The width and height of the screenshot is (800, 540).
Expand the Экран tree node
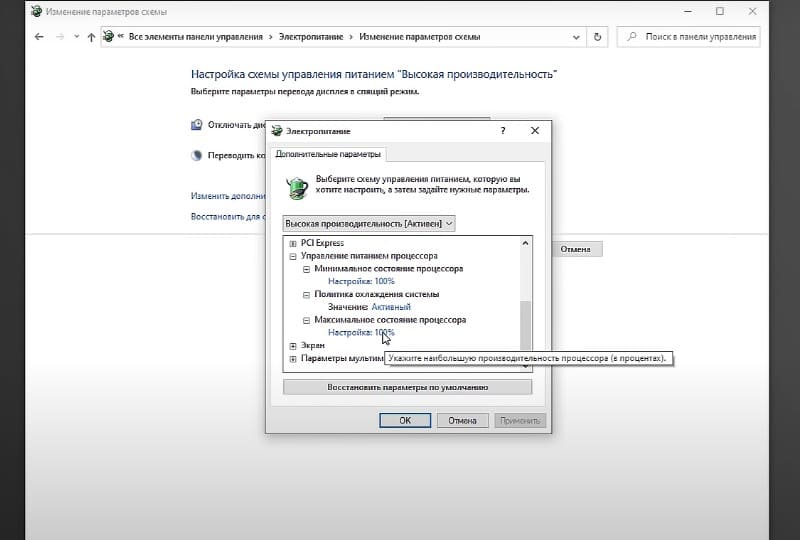click(293, 345)
